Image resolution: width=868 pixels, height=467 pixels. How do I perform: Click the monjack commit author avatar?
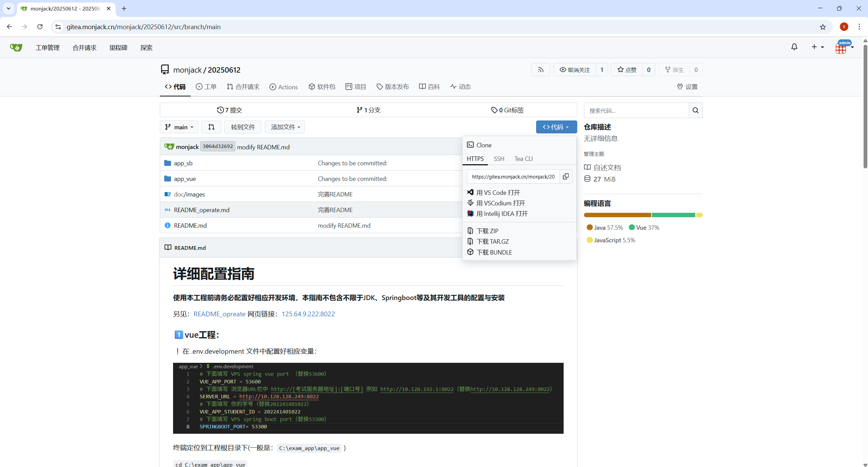pyautogui.click(x=169, y=147)
